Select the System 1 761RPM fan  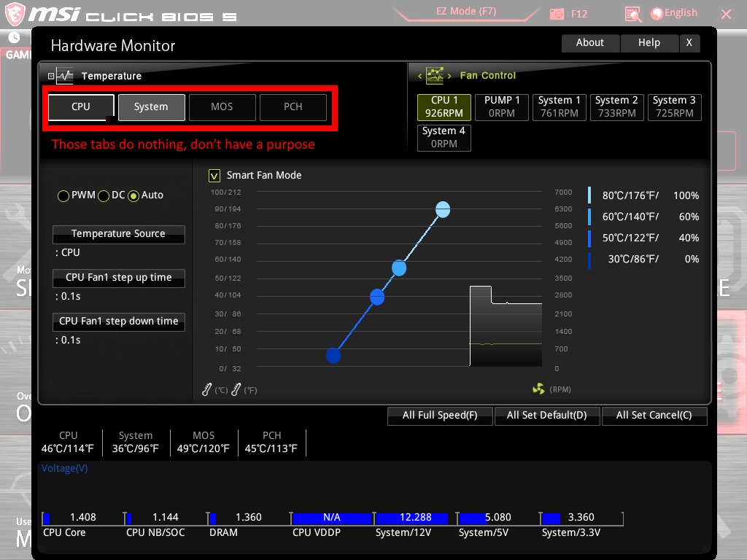coord(560,106)
